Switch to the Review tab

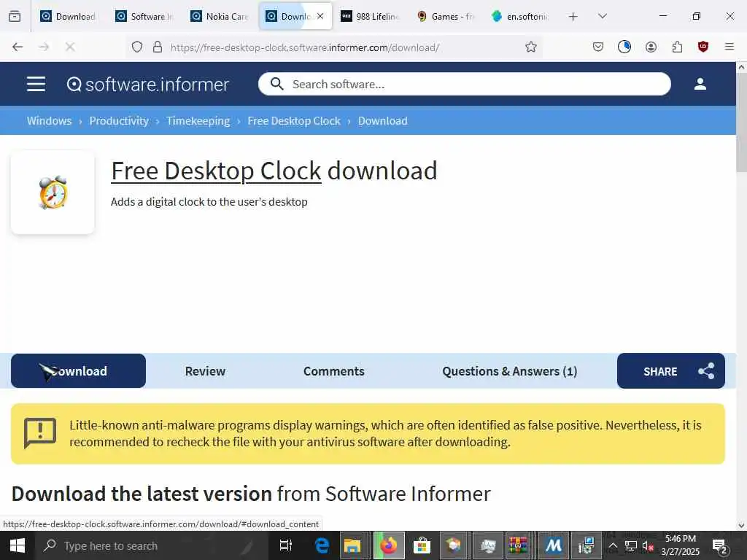click(205, 371)
